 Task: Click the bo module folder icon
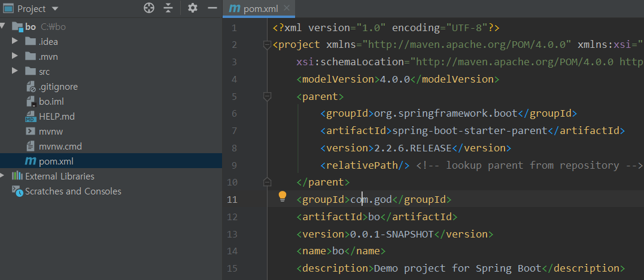[18, 27]
